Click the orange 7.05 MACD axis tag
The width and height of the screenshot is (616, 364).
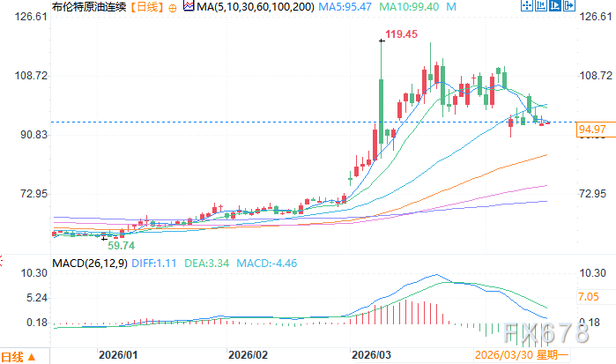[x=590, y=298]
